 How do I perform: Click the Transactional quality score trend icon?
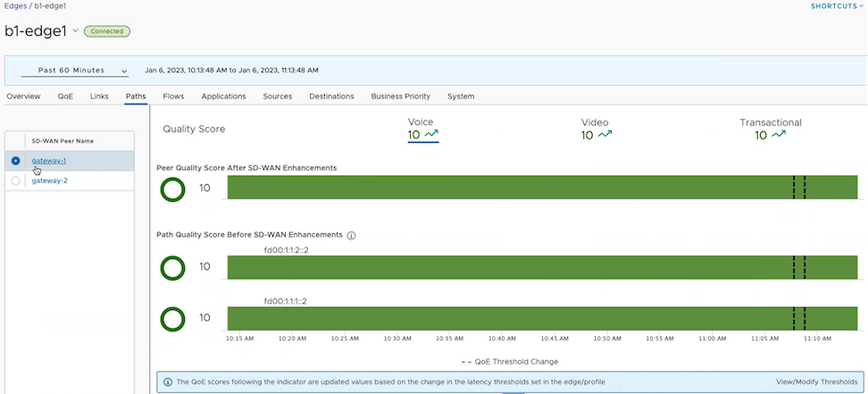coord(779,135)
